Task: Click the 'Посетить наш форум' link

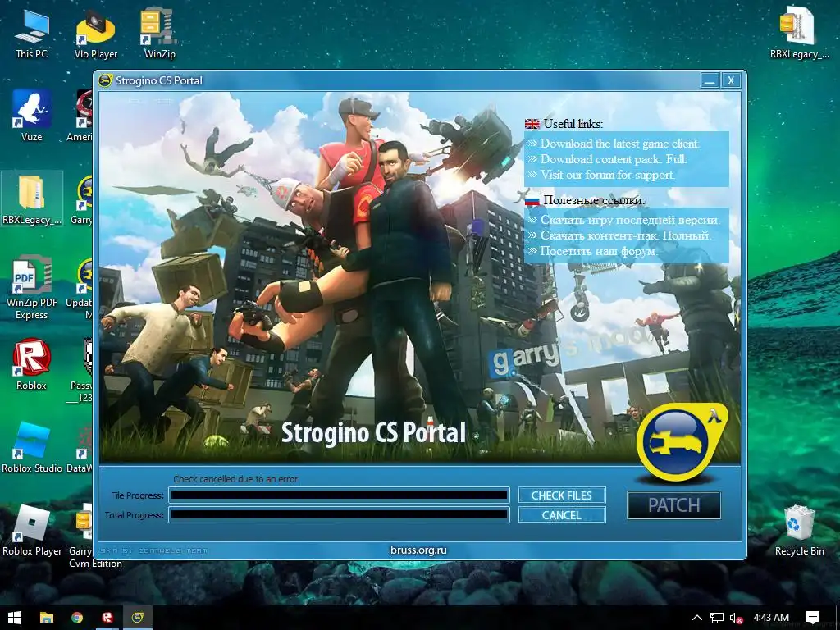Action: 599,251
